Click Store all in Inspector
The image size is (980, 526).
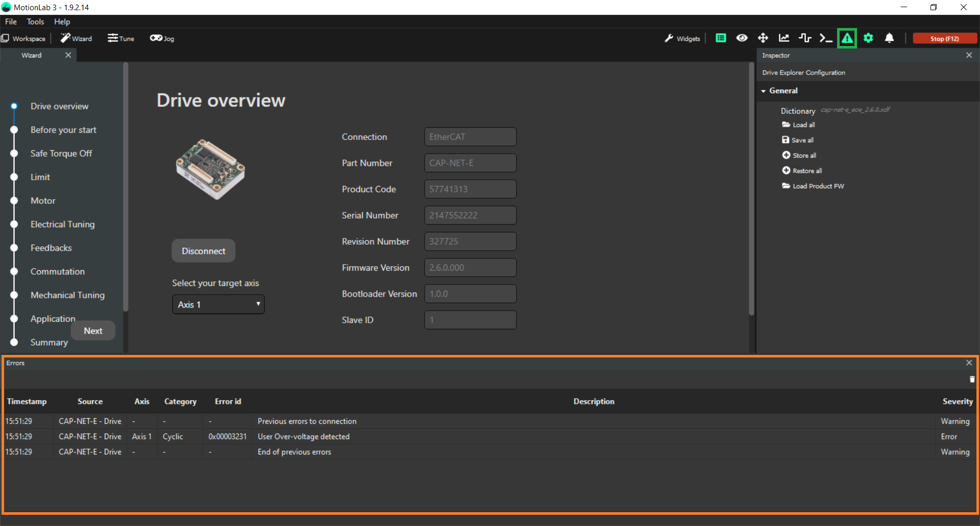[799, 155]
